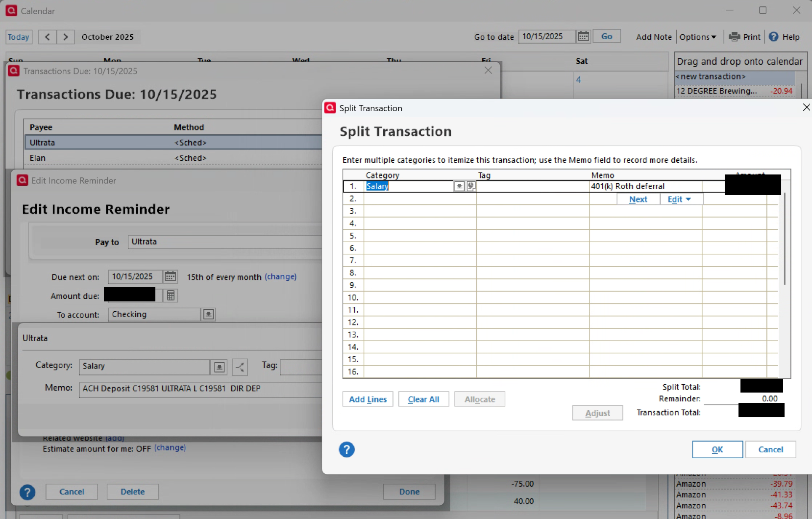The image size is (812, 519).
Task: Click the Memo field in Edit Income Reminder
Action: pos(200,389)
